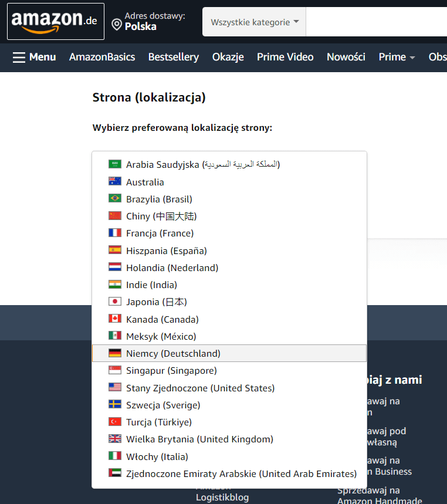Select Włochy (Italia) text option

coord(157,456)
